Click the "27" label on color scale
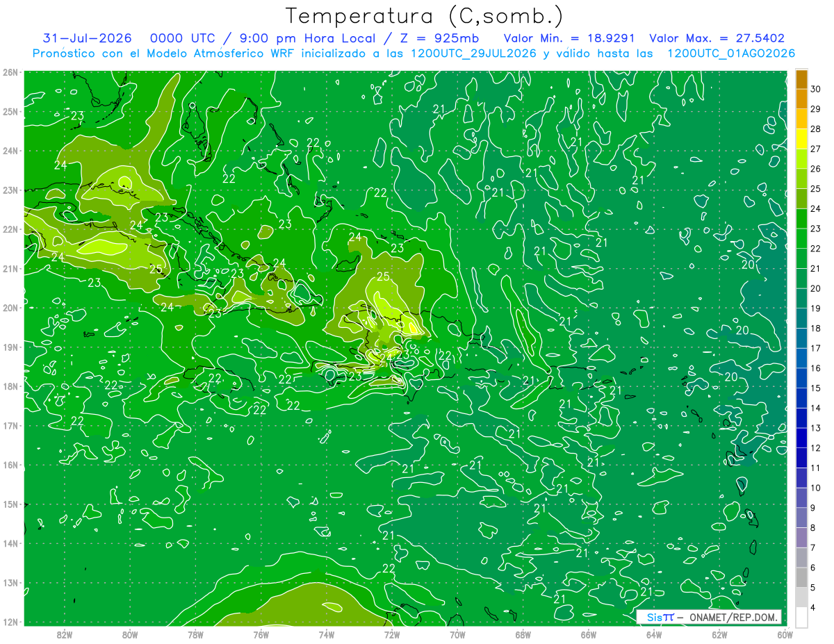 tap(816, 149)
